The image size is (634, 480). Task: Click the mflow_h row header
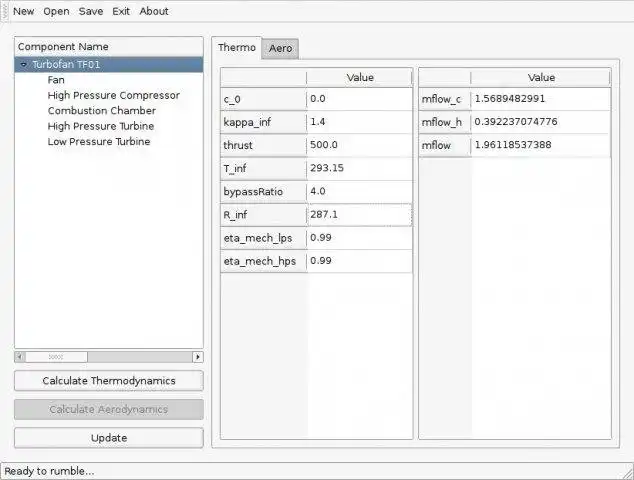coord(445,122)
